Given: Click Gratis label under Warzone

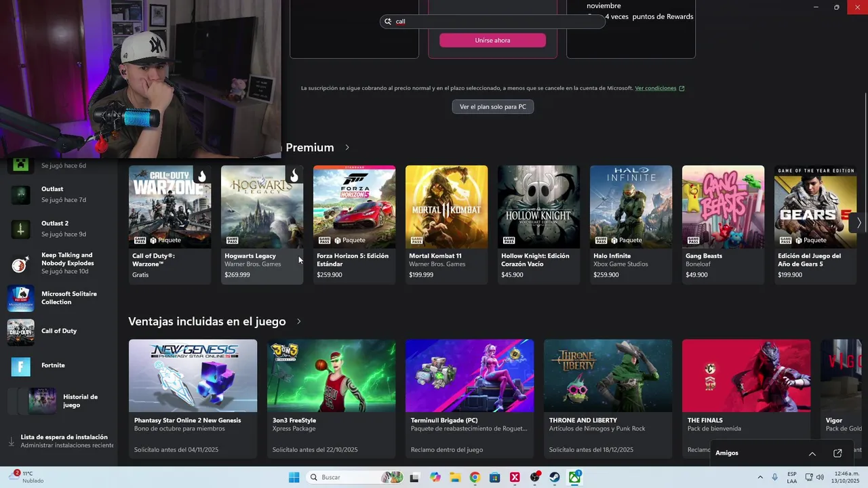Looking at the screenshot, I should tap(140, 275).
